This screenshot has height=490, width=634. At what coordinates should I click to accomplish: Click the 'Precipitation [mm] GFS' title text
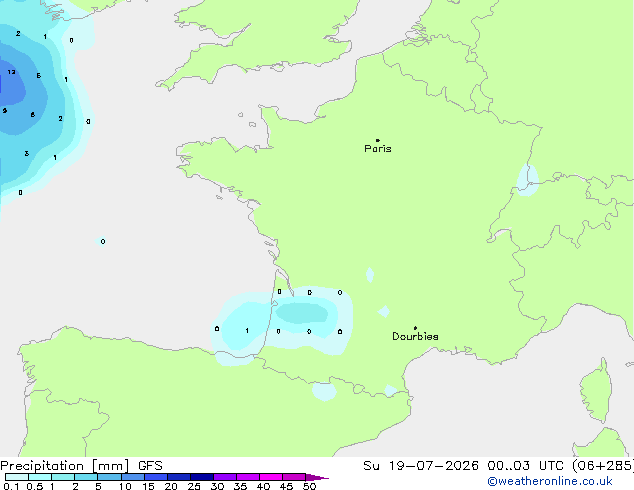[x=81, y=466]
